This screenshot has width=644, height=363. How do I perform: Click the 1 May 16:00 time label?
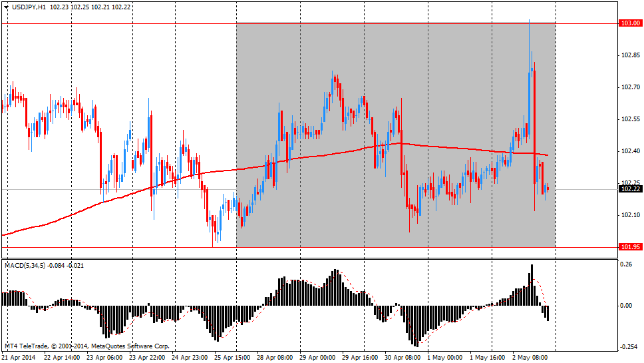click(x=487, y=357)
